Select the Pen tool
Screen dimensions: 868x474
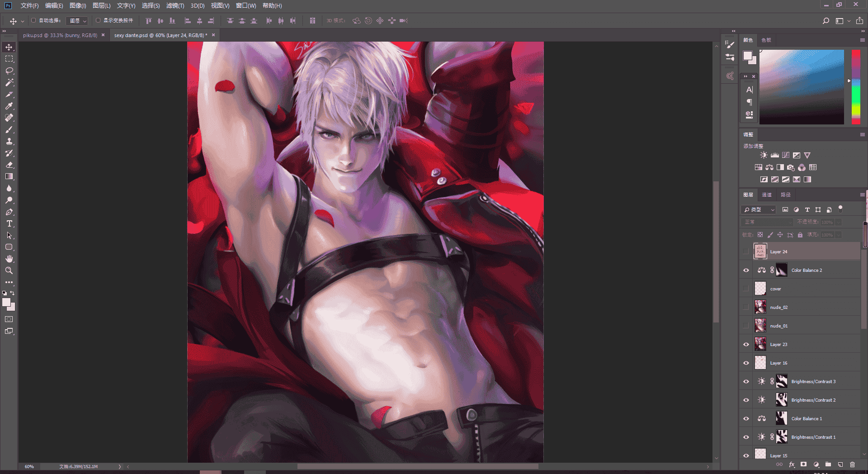(x=9, y=212)
